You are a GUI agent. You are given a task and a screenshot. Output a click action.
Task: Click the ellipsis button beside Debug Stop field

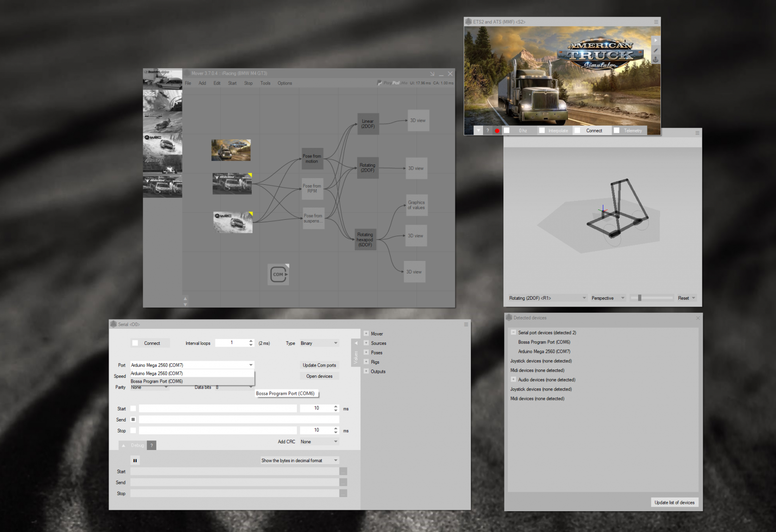click(343, 493)
